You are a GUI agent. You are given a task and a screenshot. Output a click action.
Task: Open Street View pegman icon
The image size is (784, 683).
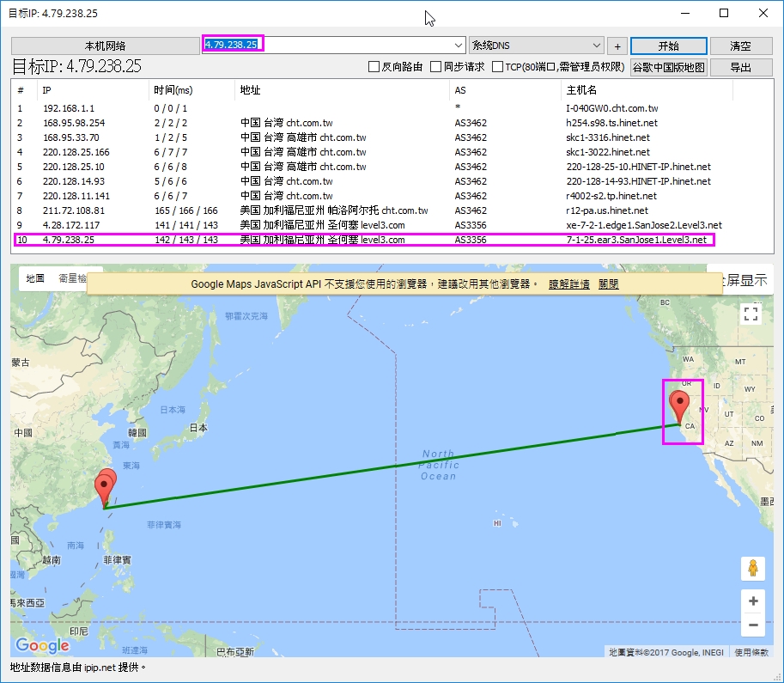(752, 569)
